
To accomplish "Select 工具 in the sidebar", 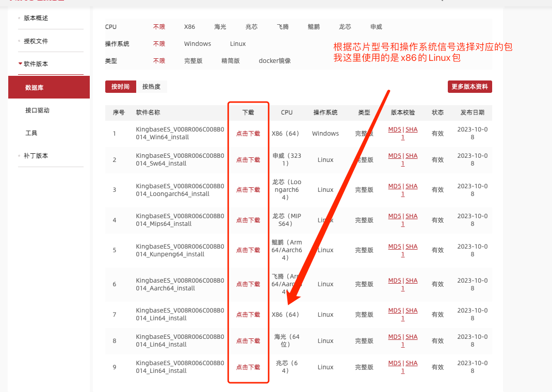I will point(31,133).
